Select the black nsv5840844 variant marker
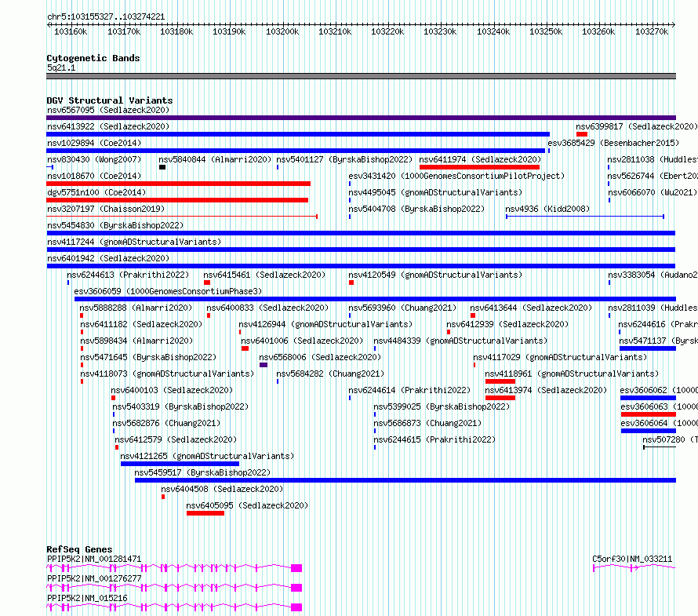This screenshot has height=616, width=698. 162,167
